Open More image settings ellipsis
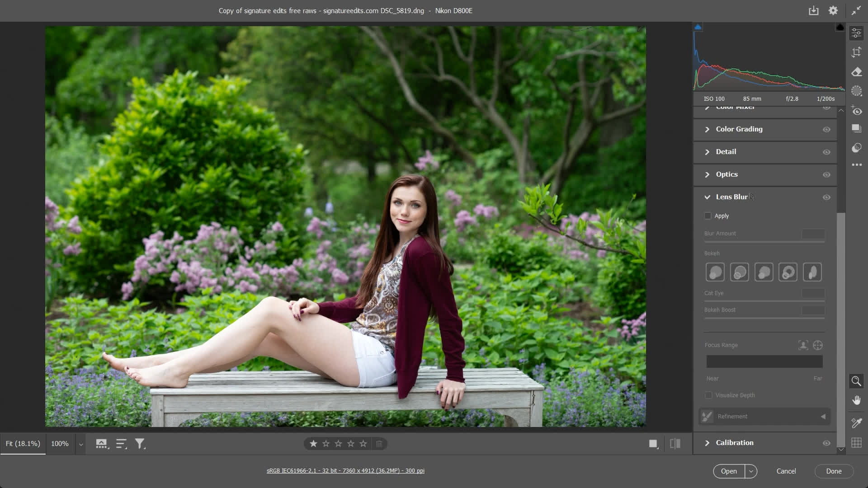 (856, 165)
